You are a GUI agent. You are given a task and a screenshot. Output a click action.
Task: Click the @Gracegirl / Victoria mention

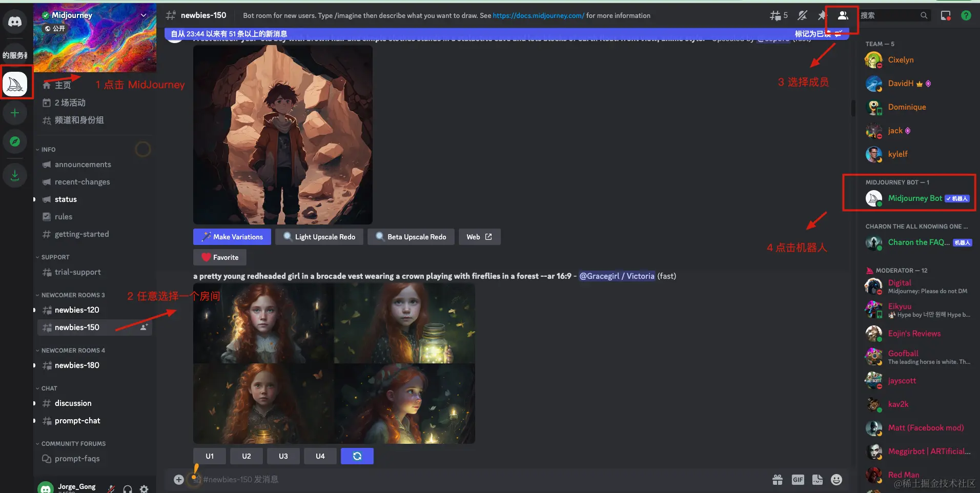617,276
